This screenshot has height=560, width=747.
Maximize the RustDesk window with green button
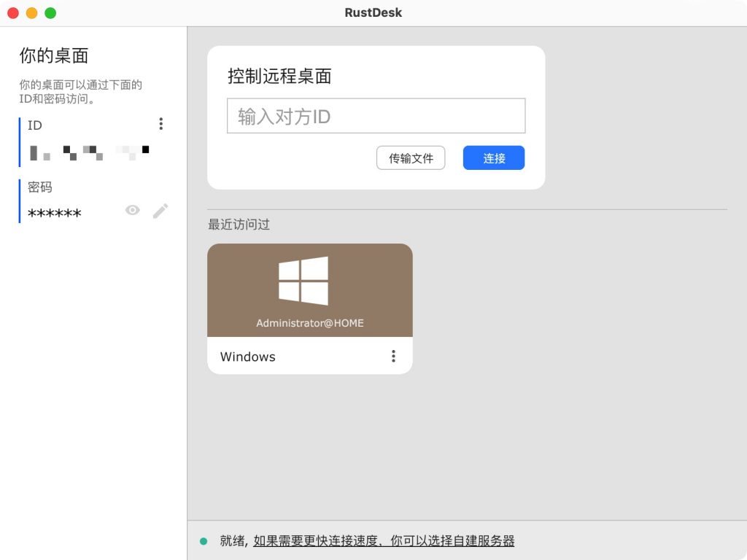(50, 13)
